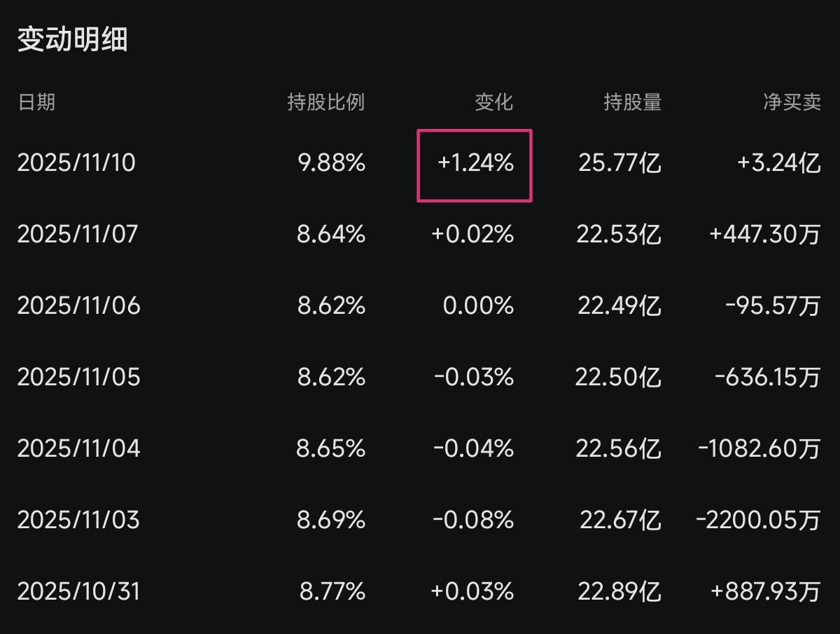This screenshot has height=634, width=840.
Task: Click the -95.57万 net sell value
Action: click(x=773, y=305)
